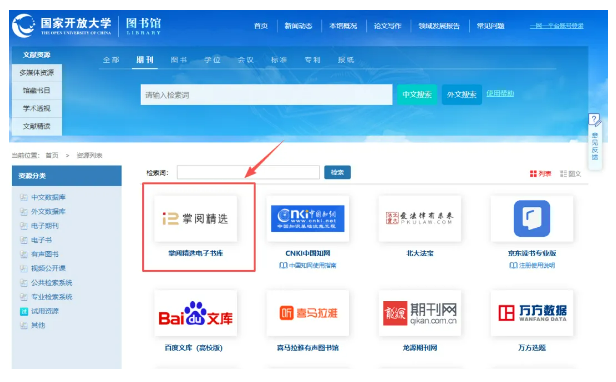Click the help question-mark feedback icon
This screenshot has width=616, height=382.
click(595, 120)
